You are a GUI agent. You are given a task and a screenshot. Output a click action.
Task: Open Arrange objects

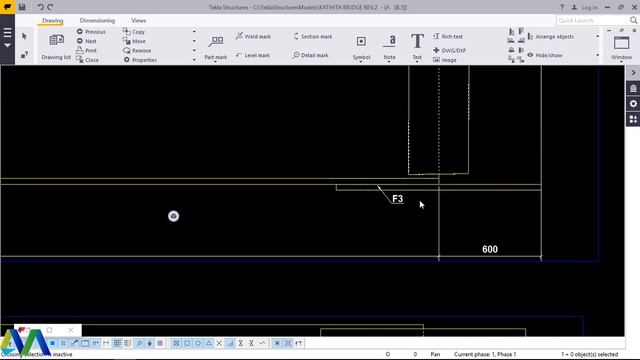pos(551,36)
